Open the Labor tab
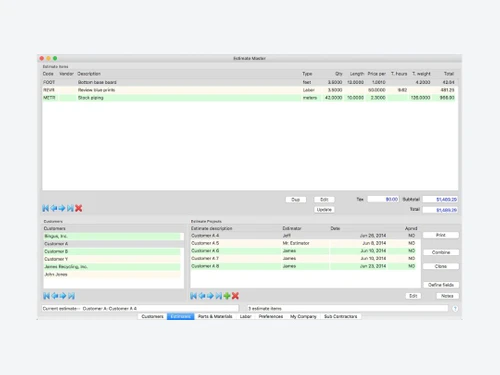 [x=245, y=316]
